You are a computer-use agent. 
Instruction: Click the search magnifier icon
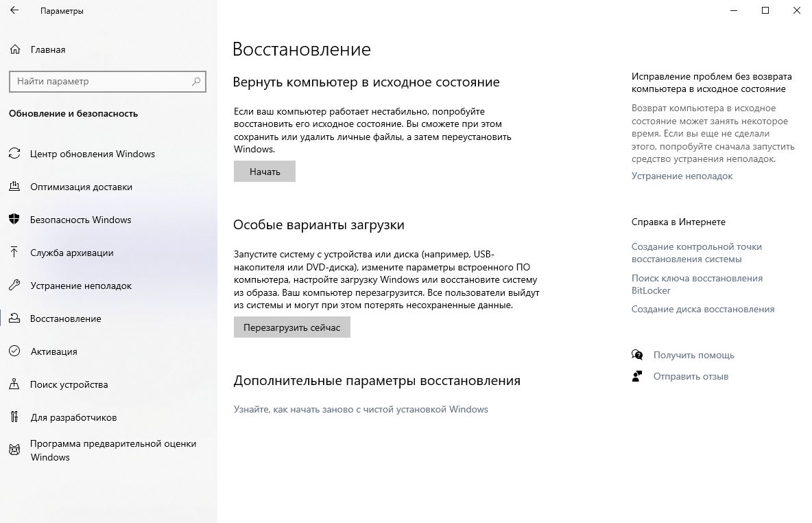point(196,81)
